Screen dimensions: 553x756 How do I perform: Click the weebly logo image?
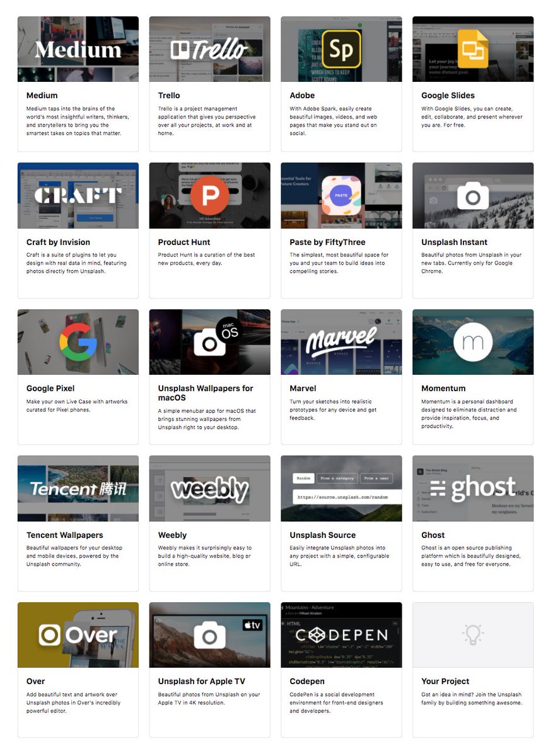pyautogui.click(x=210, y=489)
